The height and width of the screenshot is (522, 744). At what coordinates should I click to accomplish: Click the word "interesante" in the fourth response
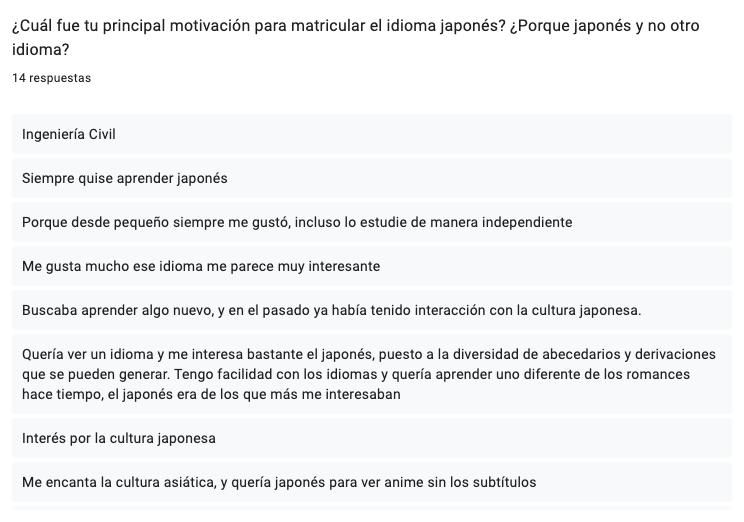(341, 266)
